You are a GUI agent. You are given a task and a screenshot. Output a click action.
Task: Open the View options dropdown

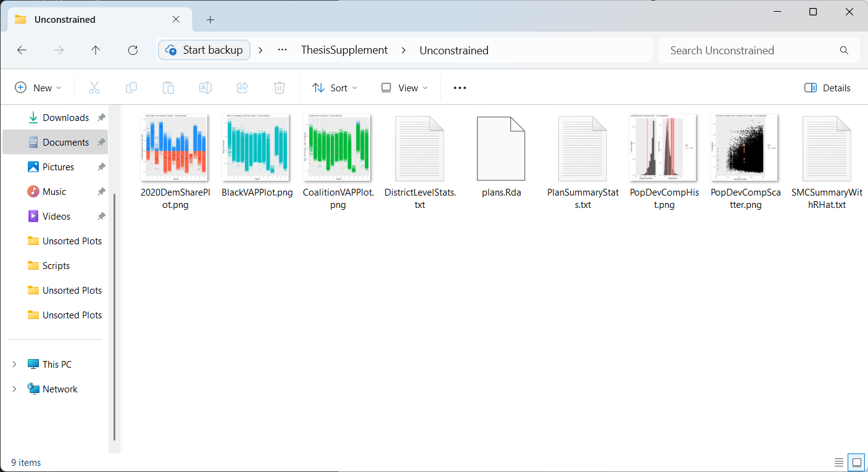coord(404,88)
